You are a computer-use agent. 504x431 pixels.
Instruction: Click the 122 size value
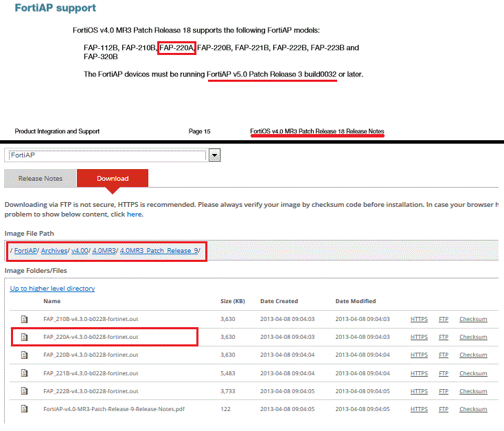coord(226,409)
